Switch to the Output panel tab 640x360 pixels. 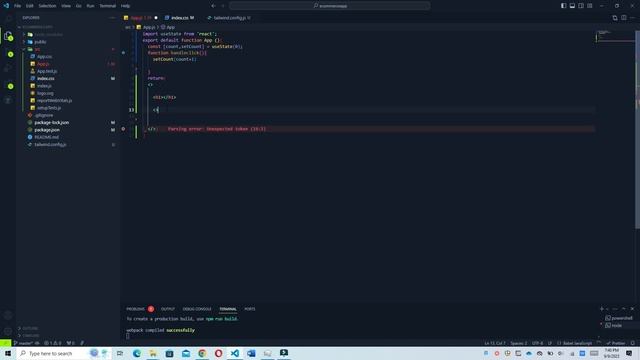(168, 309)
